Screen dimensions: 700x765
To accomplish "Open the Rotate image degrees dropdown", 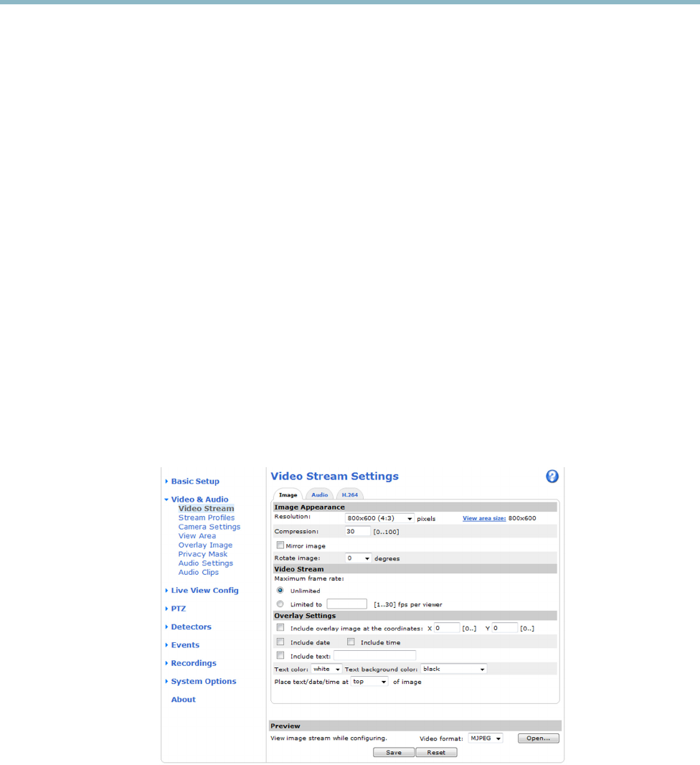I will tap(359, 558).
